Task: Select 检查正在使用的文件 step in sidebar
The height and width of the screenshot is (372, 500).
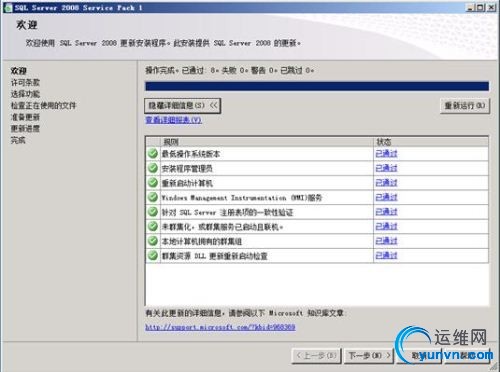Action: click(44, 106)
